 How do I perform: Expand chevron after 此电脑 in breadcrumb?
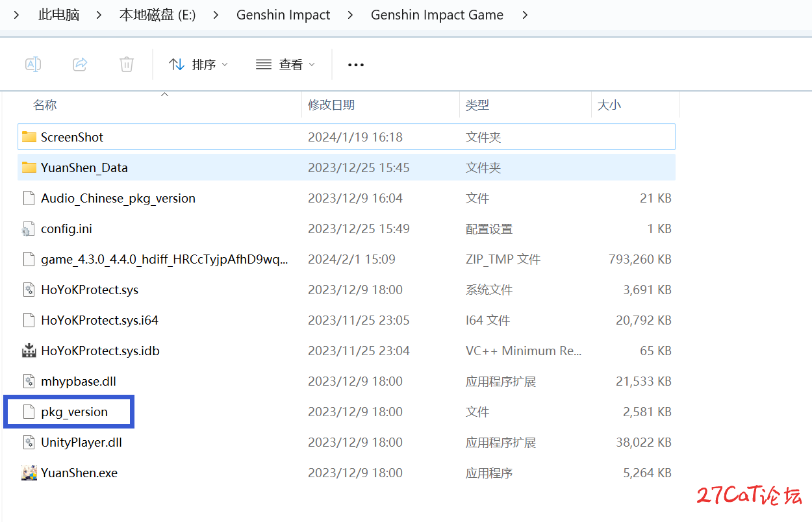click(99, 14)
